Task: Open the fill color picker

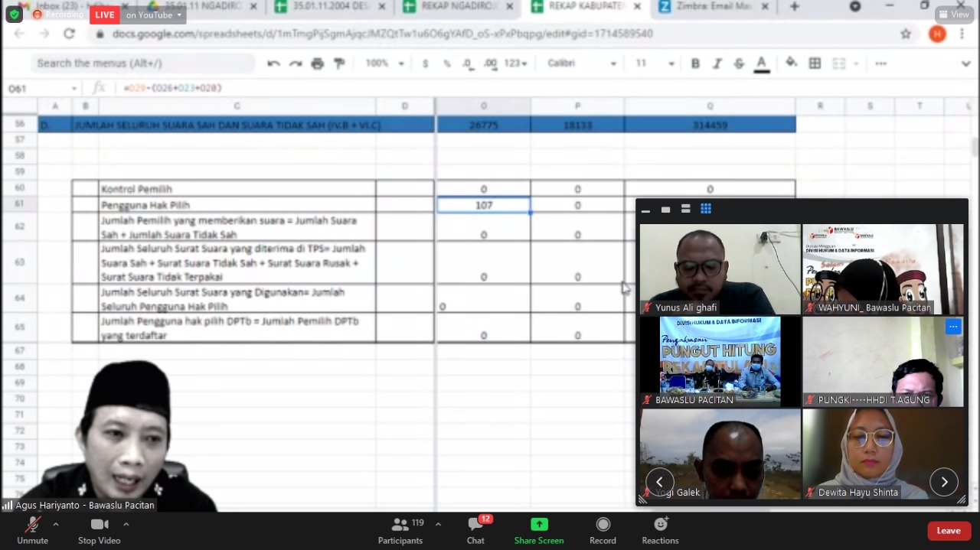Action: 792,63
